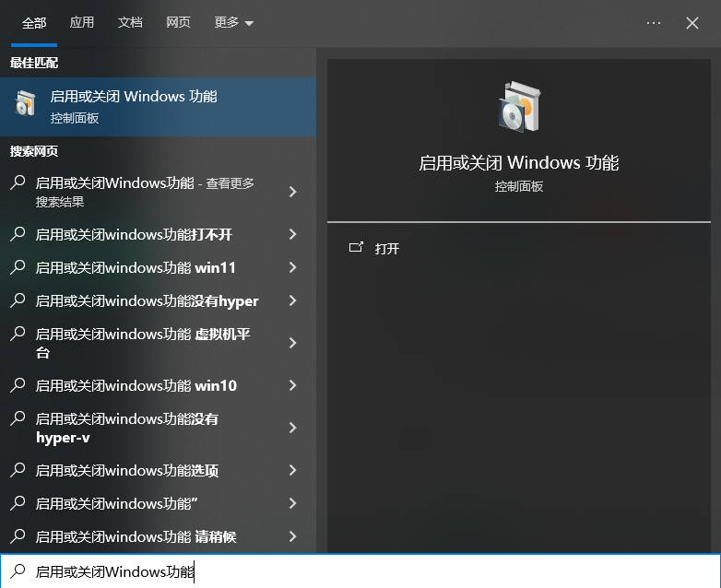The height and width of the screenshot is (588, 721).
Task: Click the search magnifier icon in search box
Action: coord(18,571)
